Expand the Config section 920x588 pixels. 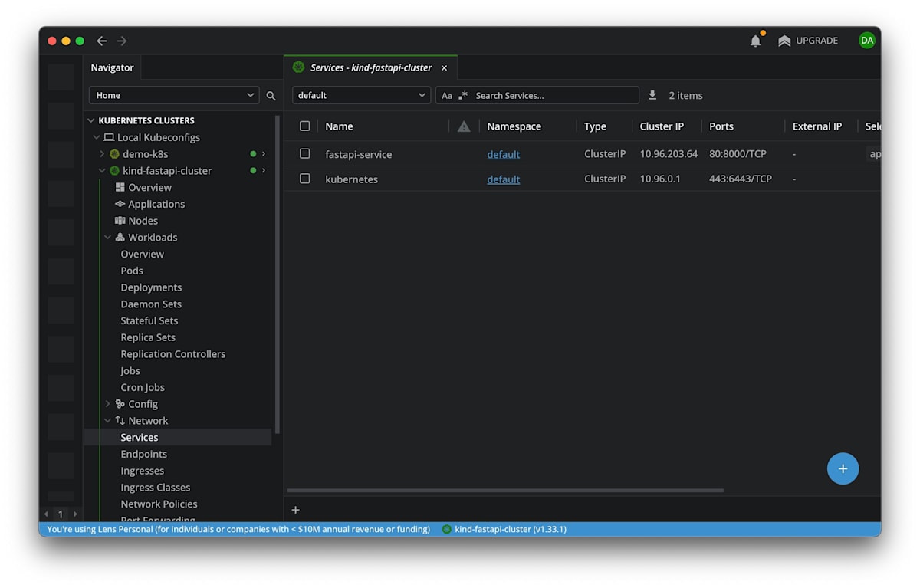(107, 404)
